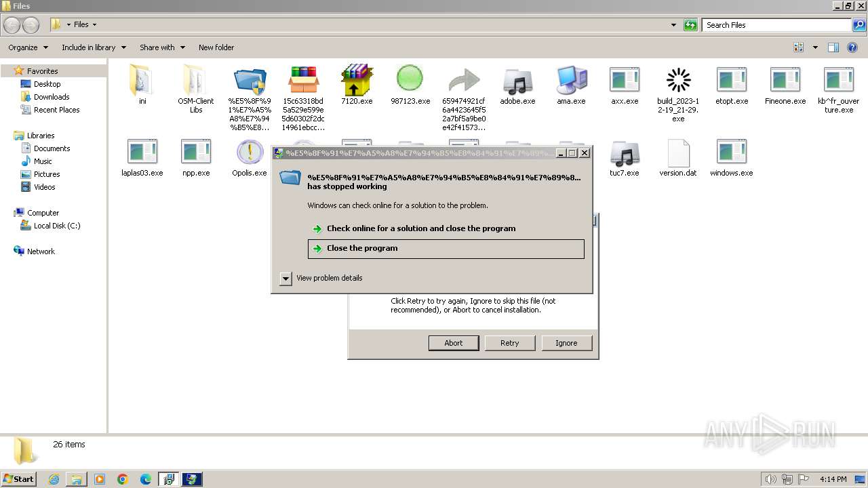The height and width of the screenshot is (488, 868).
Task: Select the Opolis.exe file icon
Action: pos(250,152)
